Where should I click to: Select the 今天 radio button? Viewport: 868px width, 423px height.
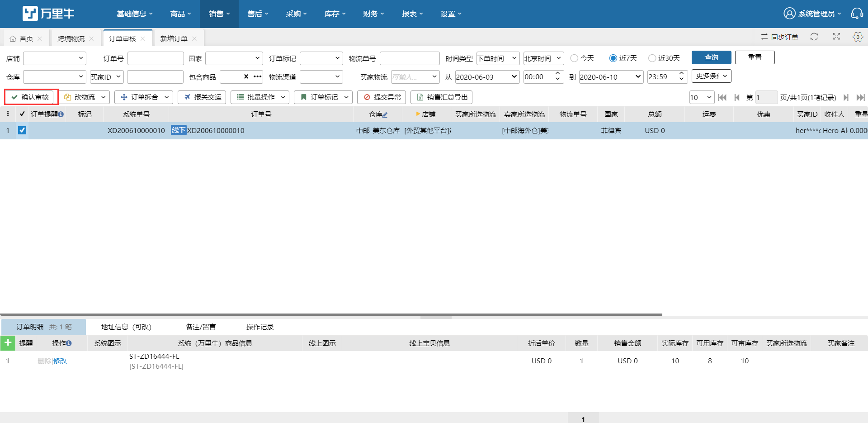(x=574, y=58)
